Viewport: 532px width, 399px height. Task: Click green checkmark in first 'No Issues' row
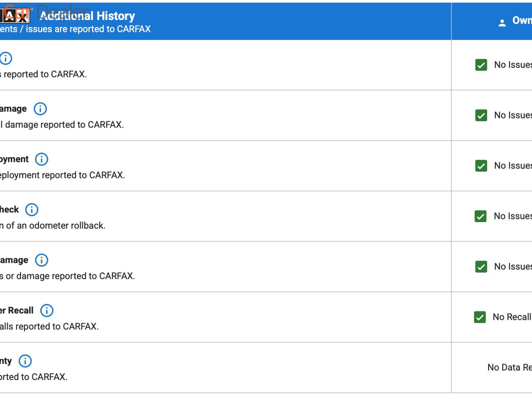click(481, 65)
